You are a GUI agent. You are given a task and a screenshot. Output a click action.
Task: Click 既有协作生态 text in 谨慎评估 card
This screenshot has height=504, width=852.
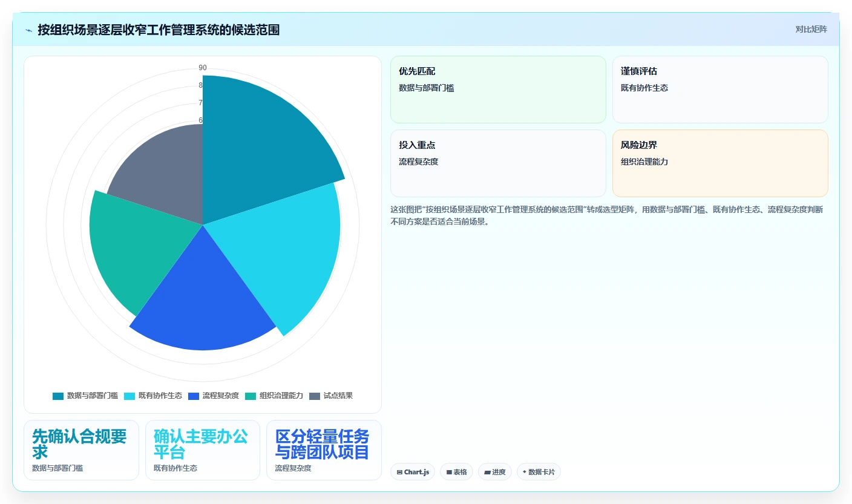[644, 88]
